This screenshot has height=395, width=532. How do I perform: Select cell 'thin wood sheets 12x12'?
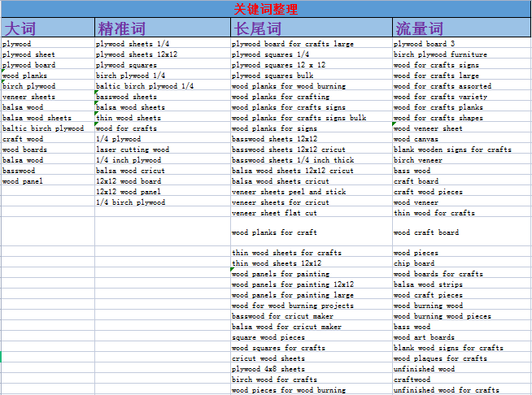point(312,263)
